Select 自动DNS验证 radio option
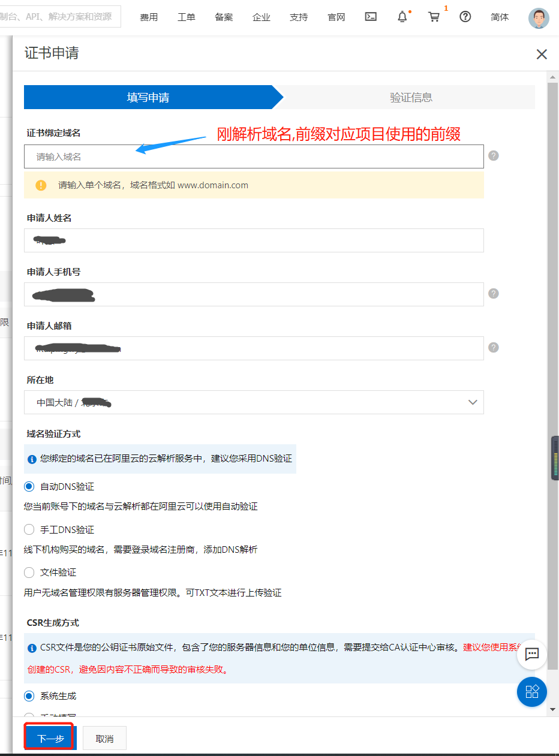 29,487
